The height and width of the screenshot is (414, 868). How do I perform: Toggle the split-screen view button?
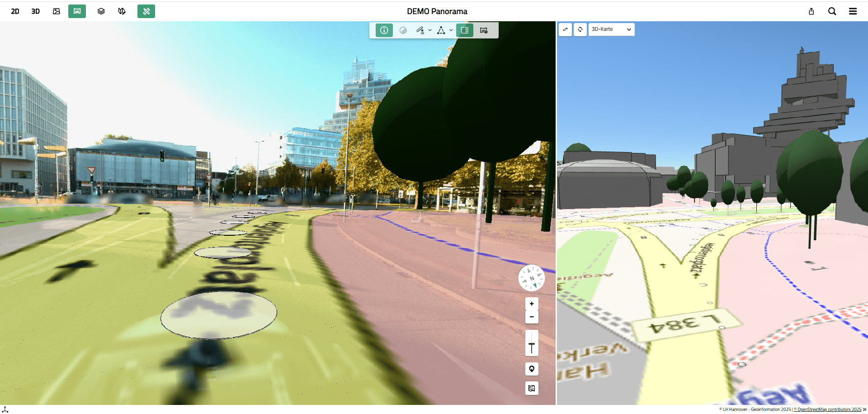464,30
